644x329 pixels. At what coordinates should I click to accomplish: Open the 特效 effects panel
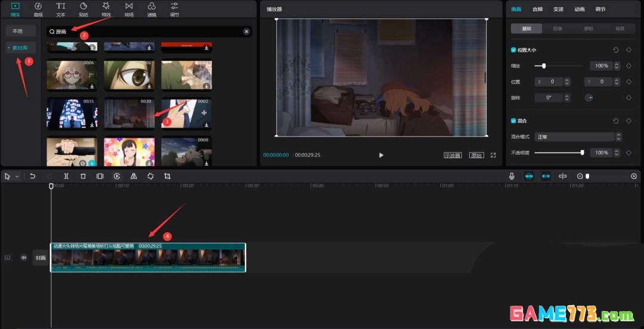(x=106, y=10)
